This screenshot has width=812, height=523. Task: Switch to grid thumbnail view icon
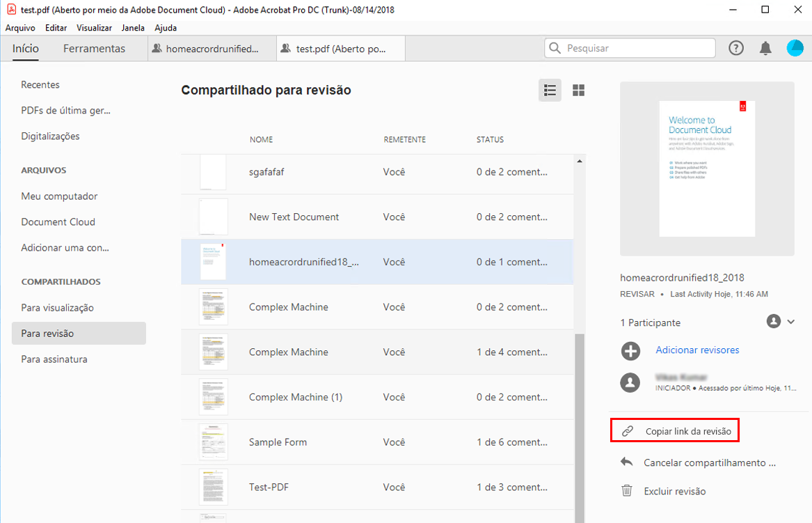click(x=578, y=91)
